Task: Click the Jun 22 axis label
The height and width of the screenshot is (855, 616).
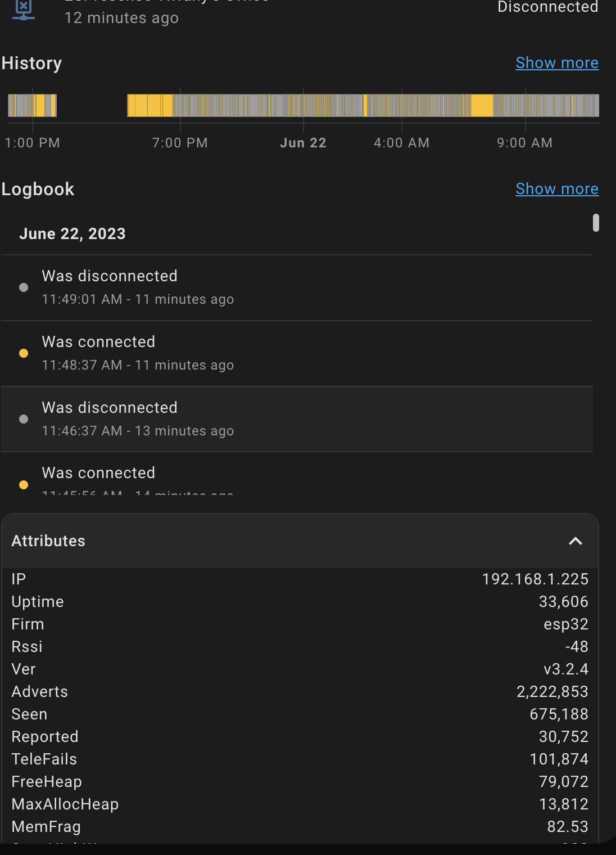Action: tap(302, 142)
